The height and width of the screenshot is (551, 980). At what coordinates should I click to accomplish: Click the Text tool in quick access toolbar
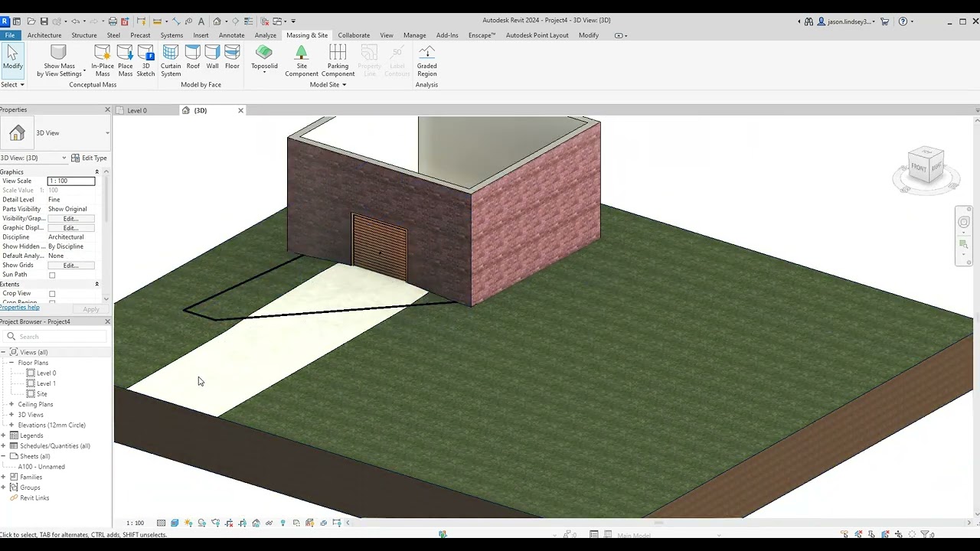coord(201,21)
